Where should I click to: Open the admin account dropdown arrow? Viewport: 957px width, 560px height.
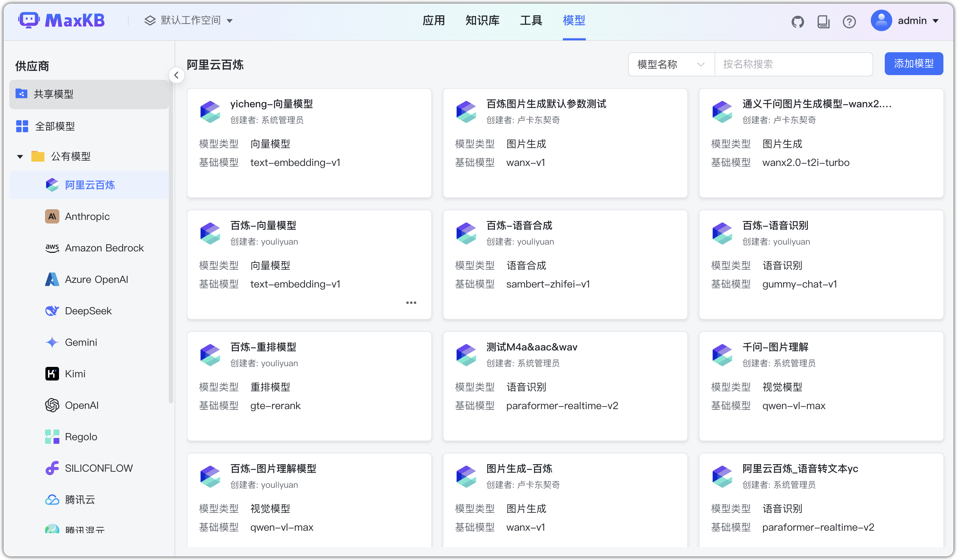click(x=936, y=21)
